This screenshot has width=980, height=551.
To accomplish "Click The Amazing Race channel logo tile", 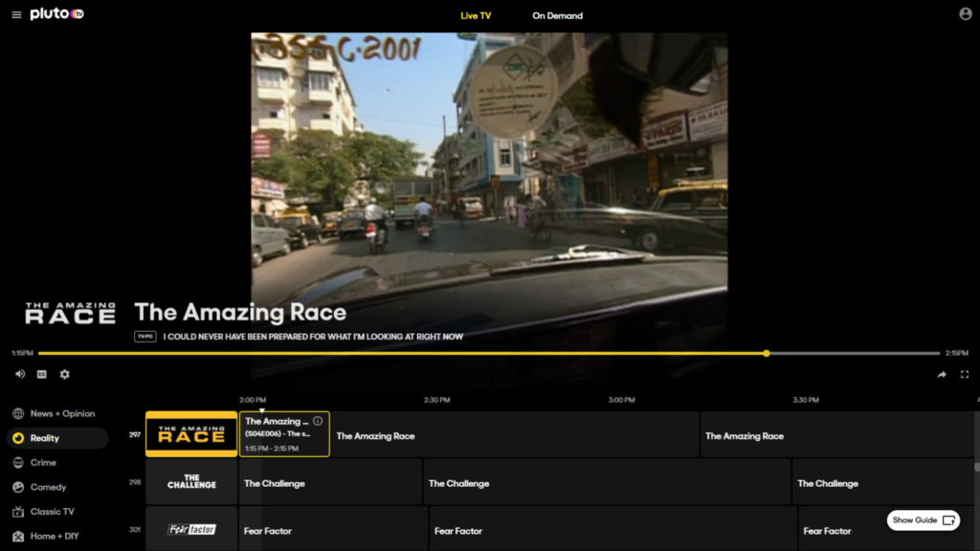I will 191,434.
